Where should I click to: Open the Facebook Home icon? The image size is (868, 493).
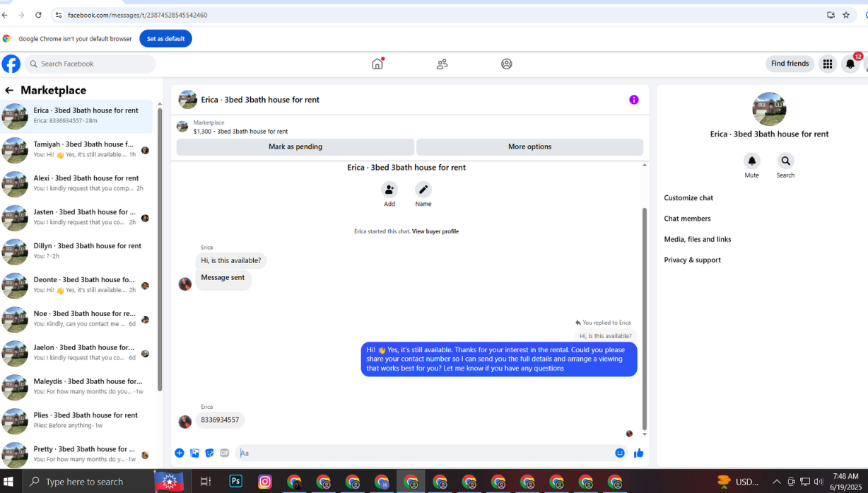pos(377,64)
